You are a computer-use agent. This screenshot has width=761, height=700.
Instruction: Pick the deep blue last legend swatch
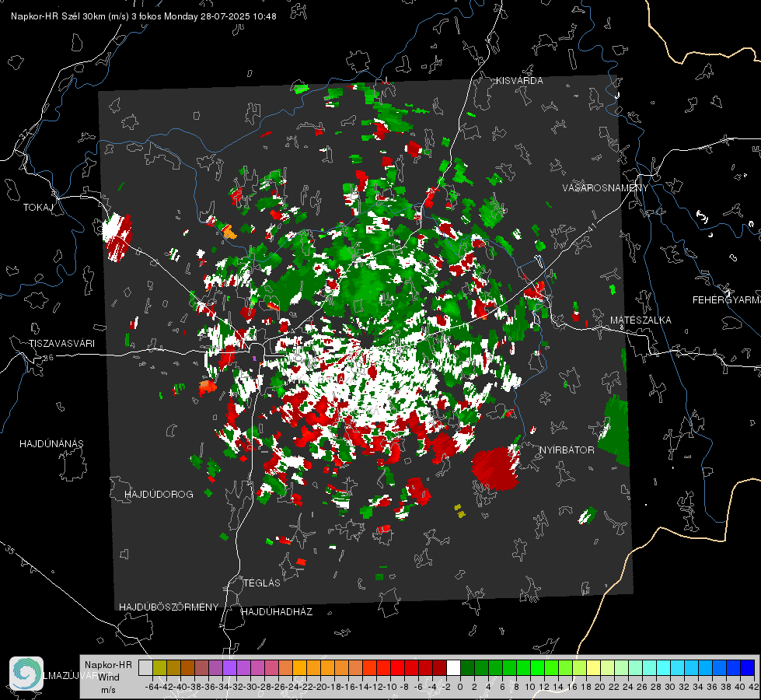(x=748, y=667)
